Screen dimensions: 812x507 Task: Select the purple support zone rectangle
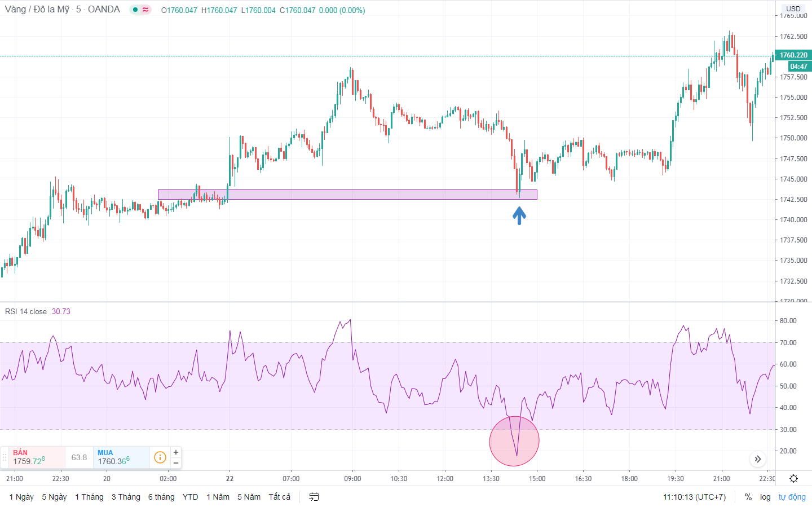347,195
